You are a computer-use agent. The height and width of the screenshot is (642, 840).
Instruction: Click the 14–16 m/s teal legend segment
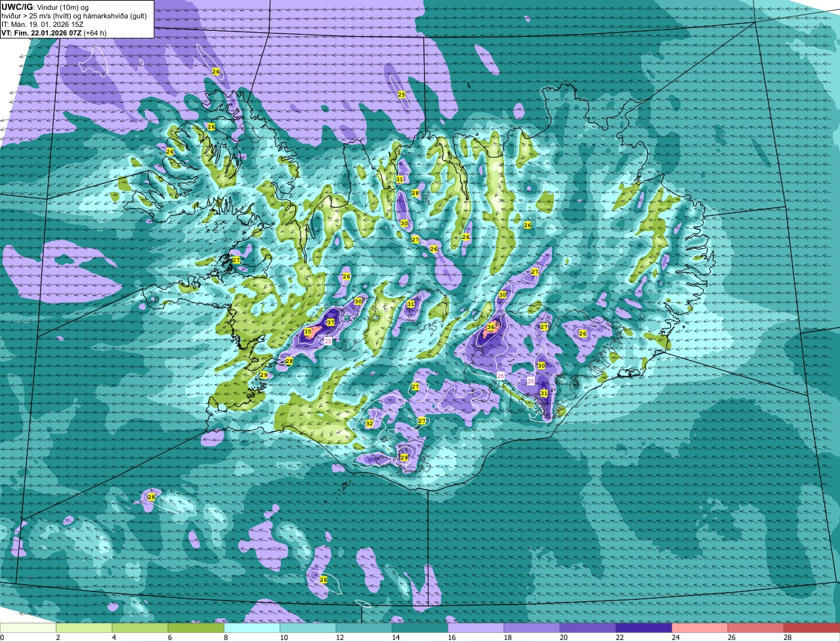click(x=420, y=628)
